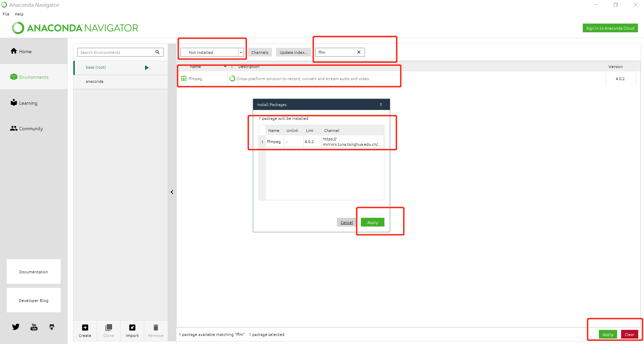Open the Help menu
This screenshot has width=644, height=344.
click(19, 14)
